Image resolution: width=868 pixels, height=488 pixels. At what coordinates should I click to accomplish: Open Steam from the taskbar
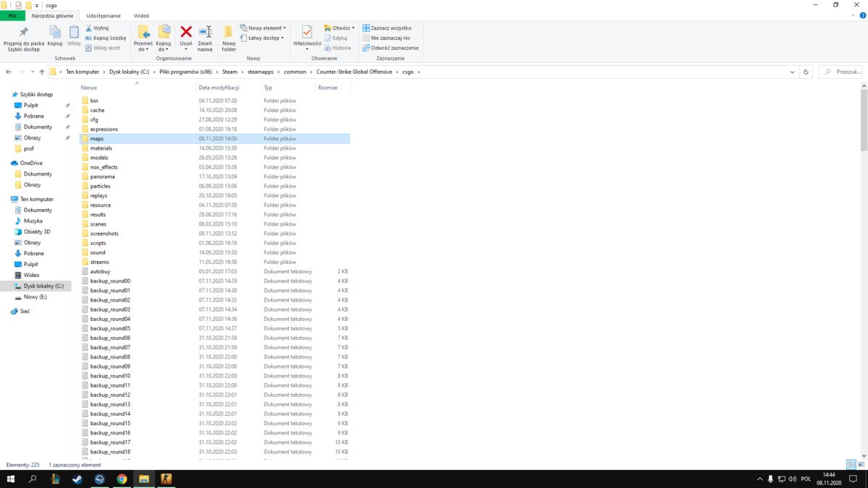coord(77,479)
